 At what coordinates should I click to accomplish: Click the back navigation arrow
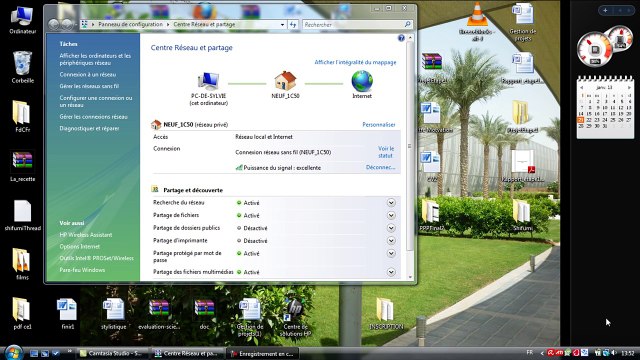pyautogui.click(x=53, y=24)
